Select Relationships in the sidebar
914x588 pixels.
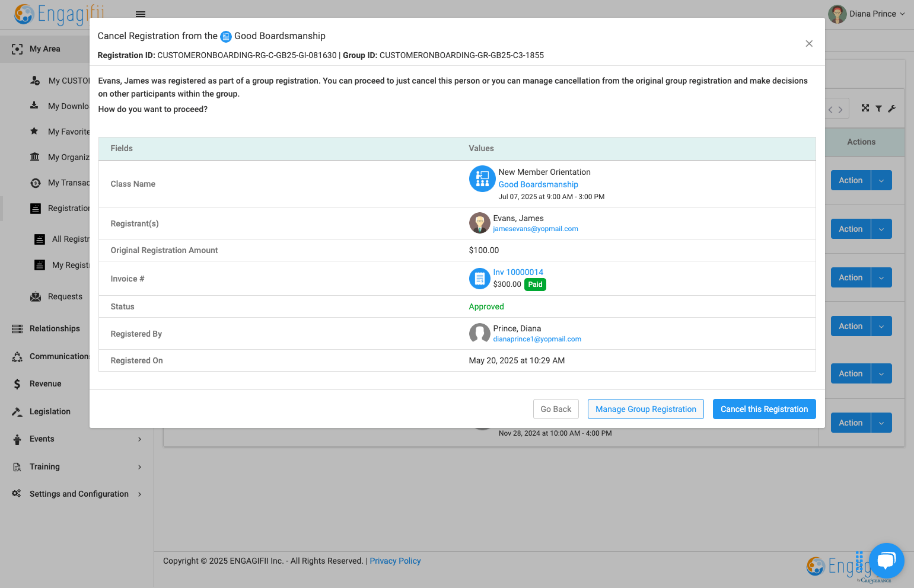55,329
